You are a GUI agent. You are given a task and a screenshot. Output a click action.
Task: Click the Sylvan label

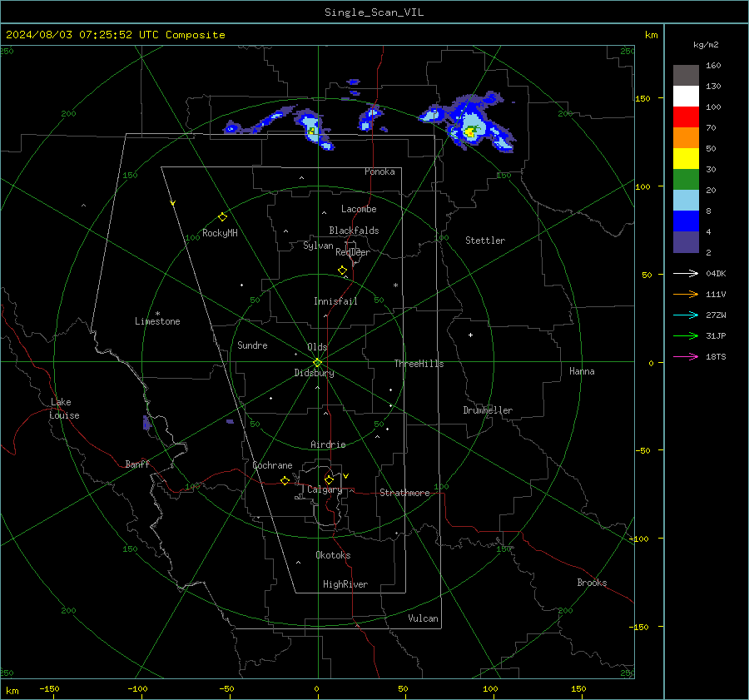click(318, 246)
